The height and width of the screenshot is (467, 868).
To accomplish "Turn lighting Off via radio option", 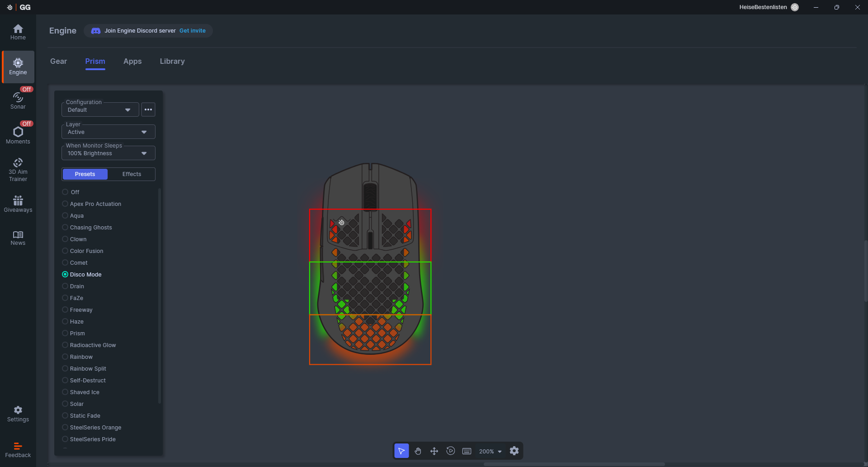I will click(65, 192).
